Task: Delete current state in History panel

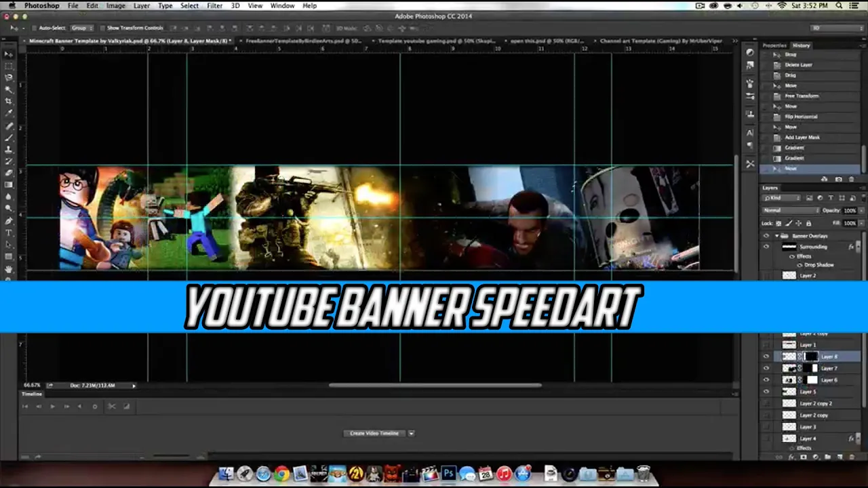Action: point(852,179)
